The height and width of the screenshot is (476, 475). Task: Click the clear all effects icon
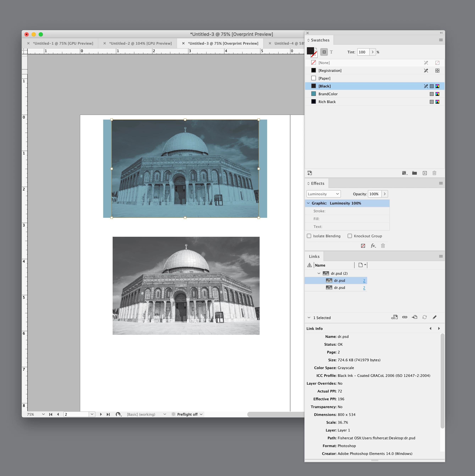[363, 246]
